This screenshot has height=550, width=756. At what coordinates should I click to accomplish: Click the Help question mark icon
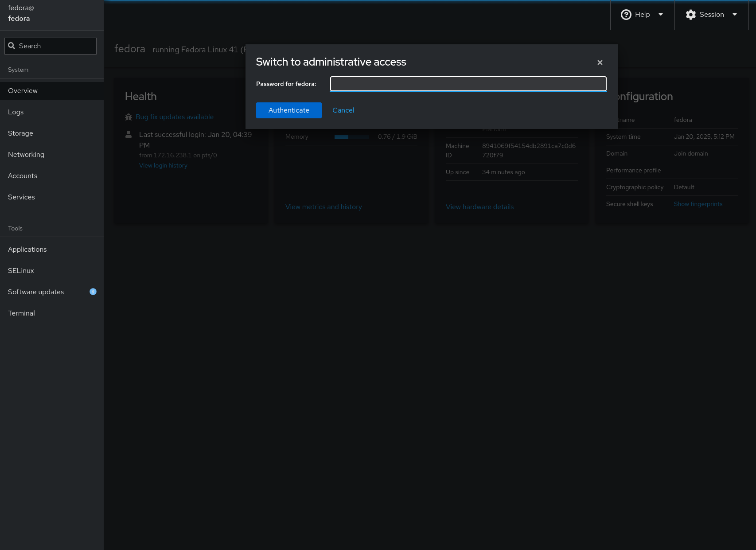626,15
